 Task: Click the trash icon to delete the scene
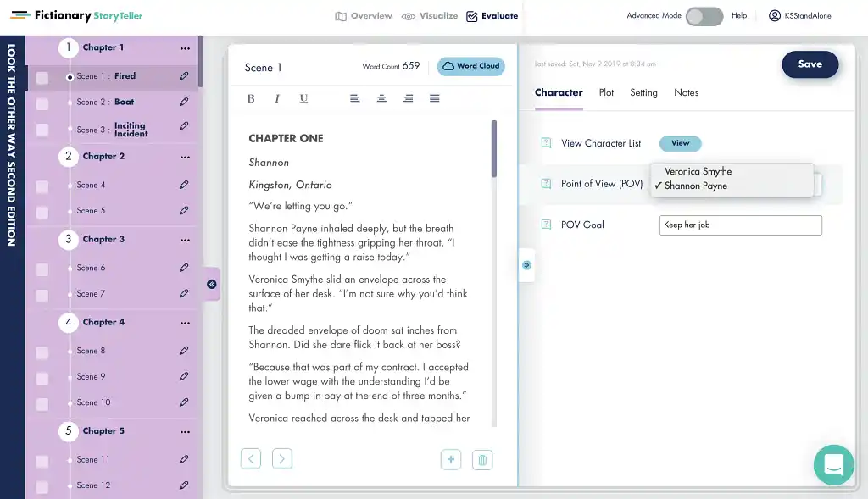pos(482,460)
